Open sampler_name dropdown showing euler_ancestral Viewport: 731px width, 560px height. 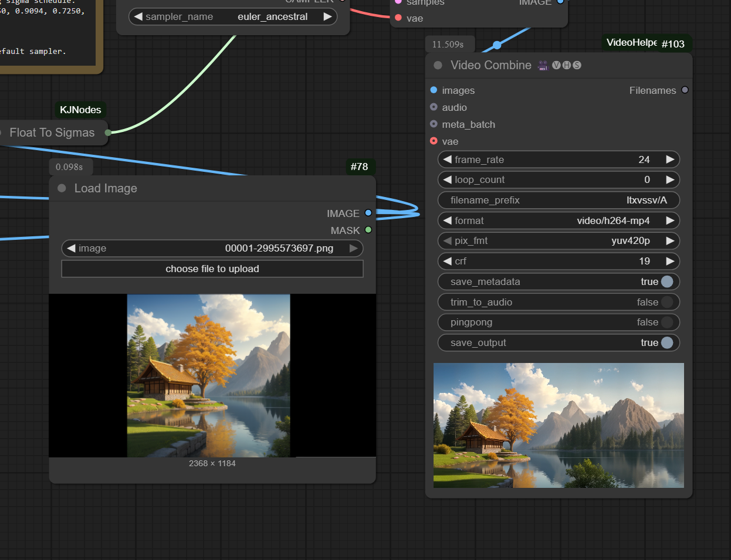tap(233, 16)
